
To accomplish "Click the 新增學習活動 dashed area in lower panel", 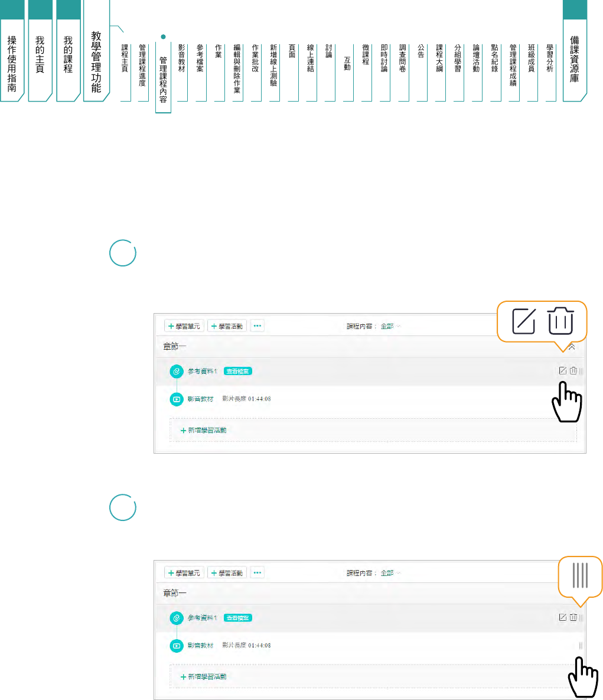I will point(372,676).
